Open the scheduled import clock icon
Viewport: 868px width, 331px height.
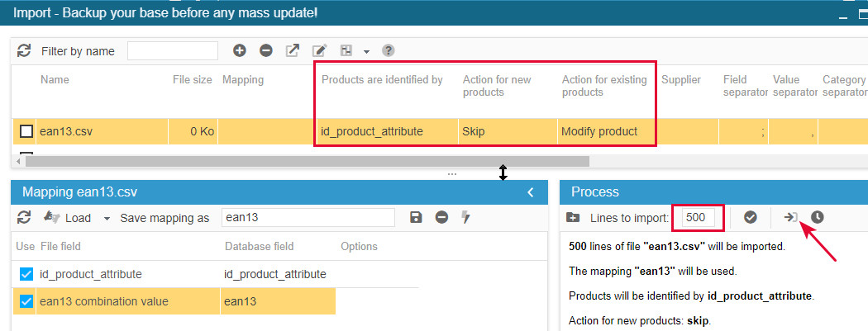tap(817, 217)
